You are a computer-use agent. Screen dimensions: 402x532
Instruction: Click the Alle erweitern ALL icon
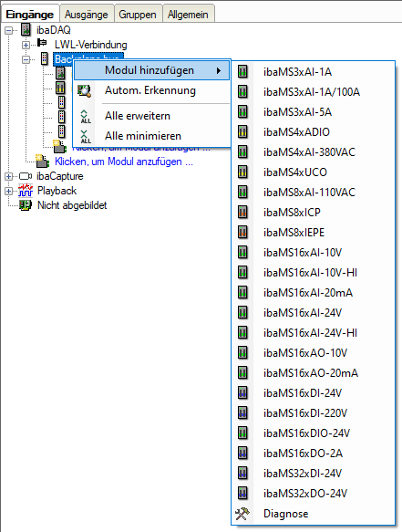85,116
